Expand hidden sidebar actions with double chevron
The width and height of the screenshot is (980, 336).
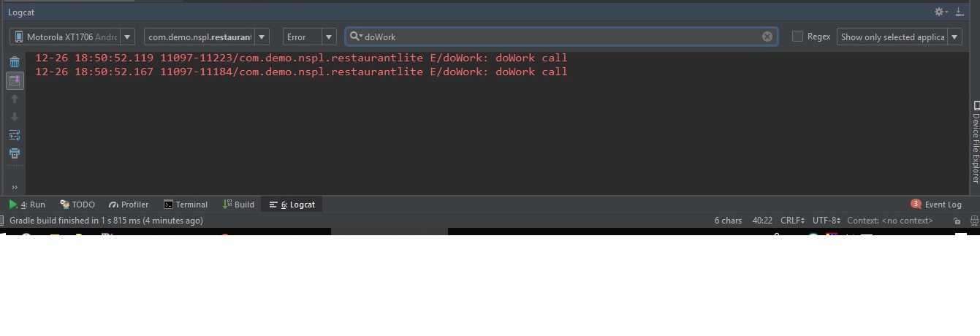(x=15, y=187)
